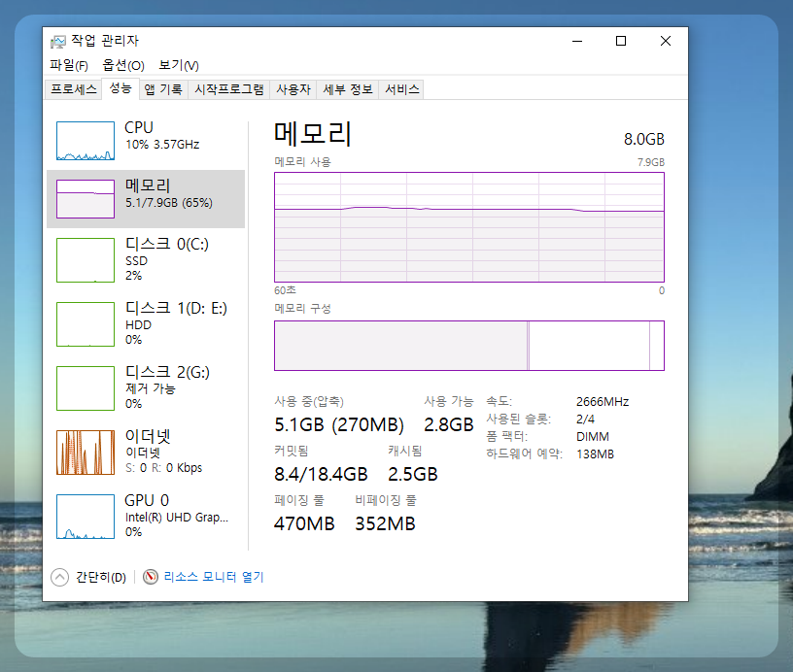Switch to the 세부 정보 tab
The width and height of the screenshot is (793, 672).
[x=348, y=89]
